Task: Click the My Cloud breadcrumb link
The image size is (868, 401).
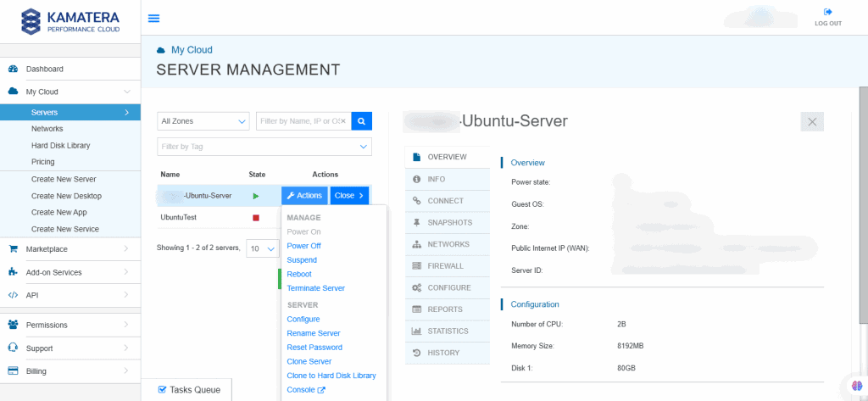Action: pyautogui.click(x=192, y=50)
